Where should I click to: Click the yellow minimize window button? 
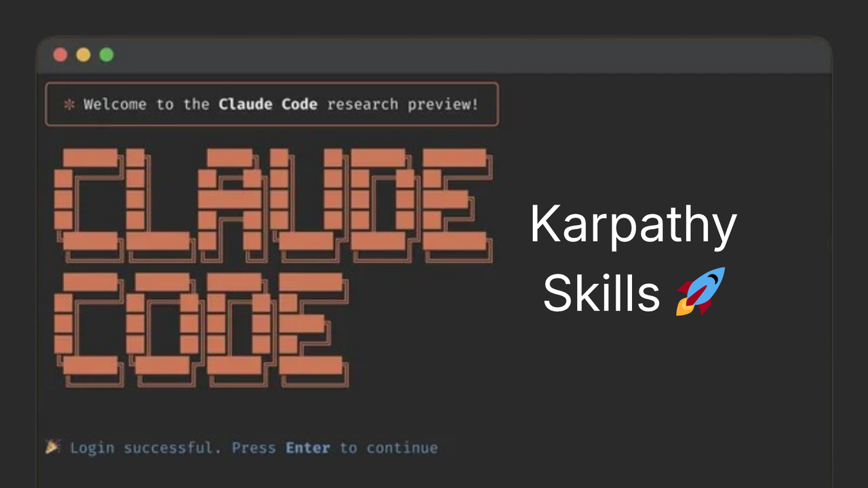click(x=83, y=55)
